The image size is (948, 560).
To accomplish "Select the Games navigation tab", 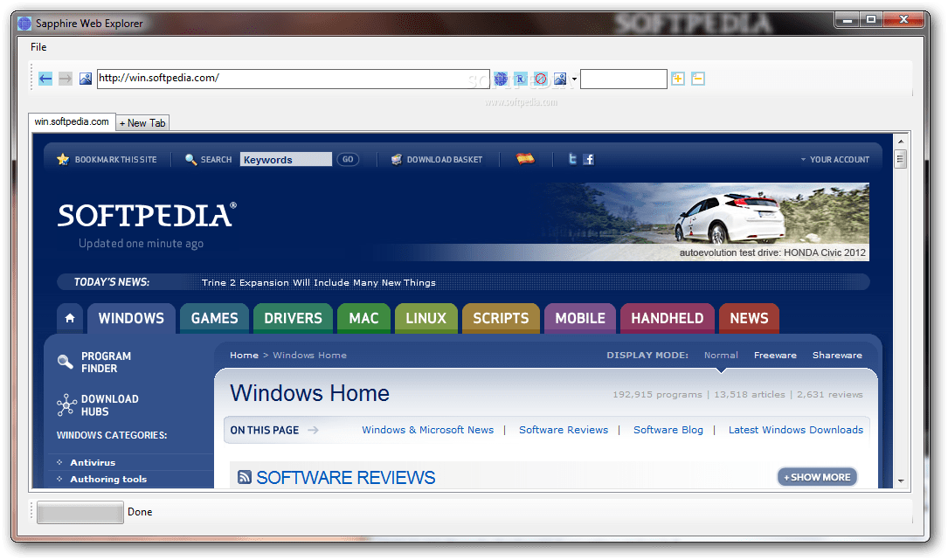I will (215, 318).
